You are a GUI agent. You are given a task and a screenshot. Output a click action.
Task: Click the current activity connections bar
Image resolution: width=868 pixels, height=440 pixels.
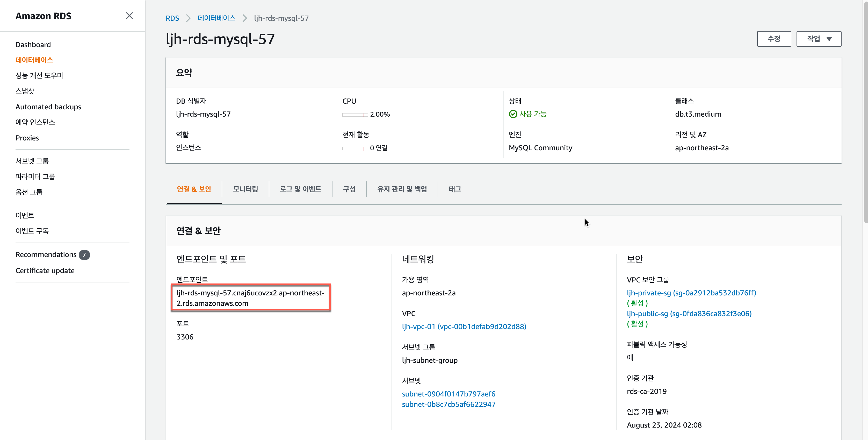[x=355, y=148]
